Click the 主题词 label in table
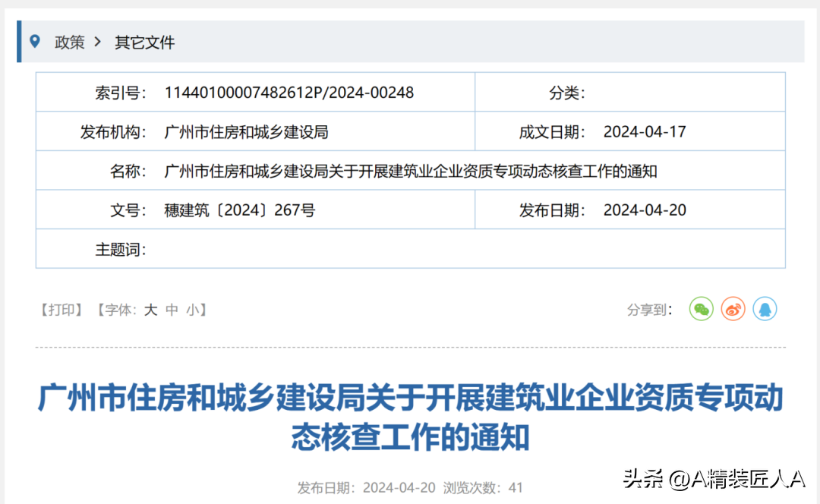This screenshot has width=820, height=504. click(x=120, y=250)
